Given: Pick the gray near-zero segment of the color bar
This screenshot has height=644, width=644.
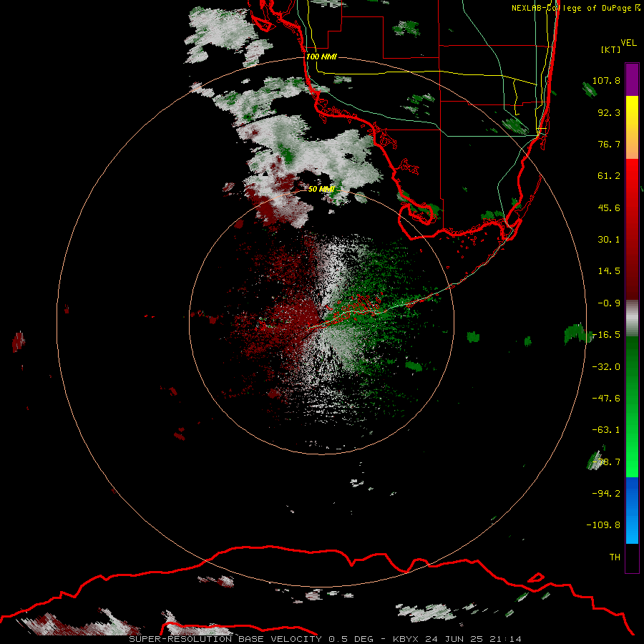Looking at the screenshot, I should pos(632,318).
